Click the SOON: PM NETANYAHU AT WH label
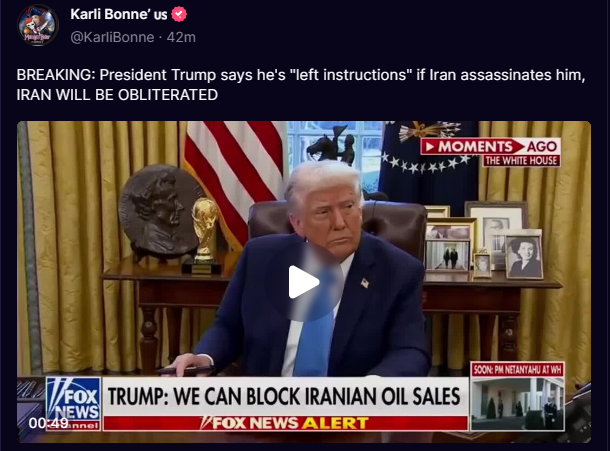 click(518, 369)
